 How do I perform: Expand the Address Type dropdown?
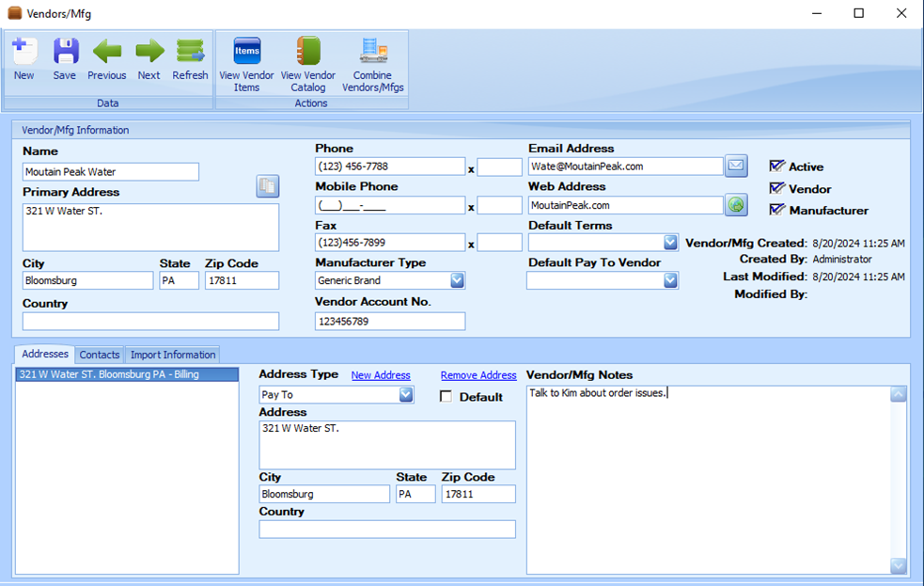coord(406,395)
